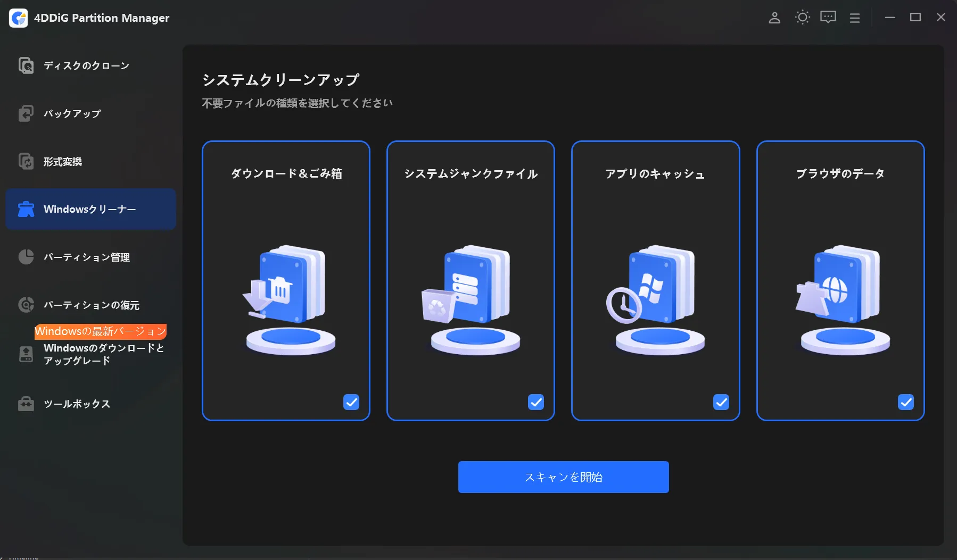The width and height of the screenshot is (957, 560).
Task: Click the browser data globe illustration
Action: click(842, 299)
